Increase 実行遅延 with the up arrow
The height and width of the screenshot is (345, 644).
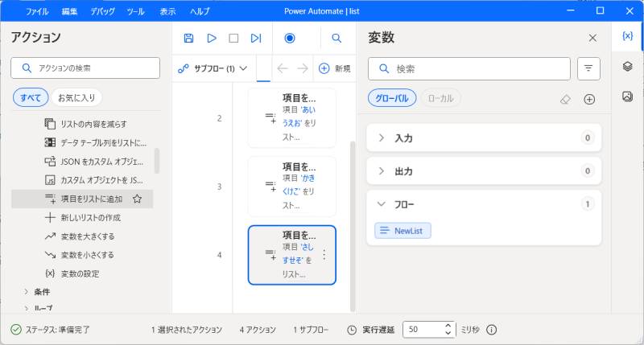pyautogui.click(x=448, y=327)
